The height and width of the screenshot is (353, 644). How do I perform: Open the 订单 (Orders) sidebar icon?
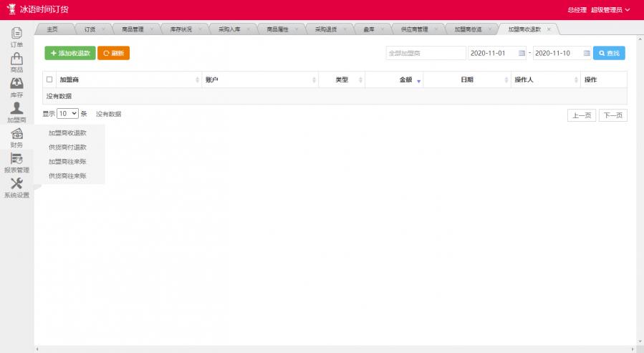click(x=16, y=33)
